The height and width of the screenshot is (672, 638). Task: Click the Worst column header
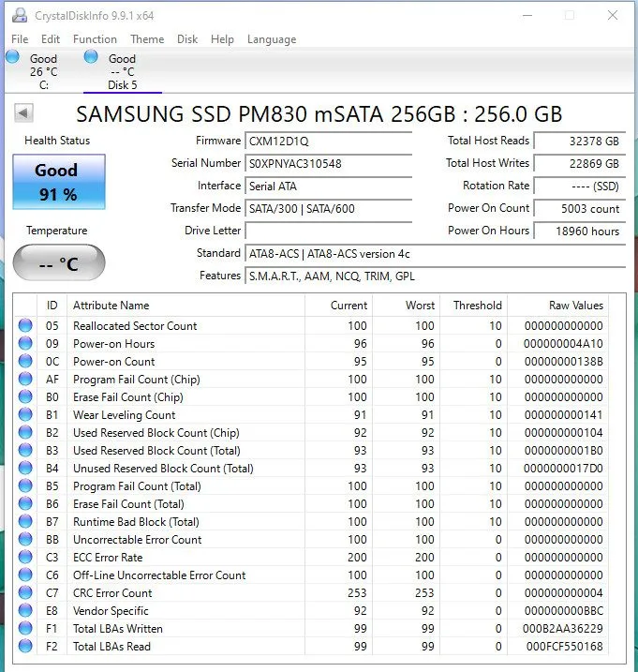click(x=407, y=306)
